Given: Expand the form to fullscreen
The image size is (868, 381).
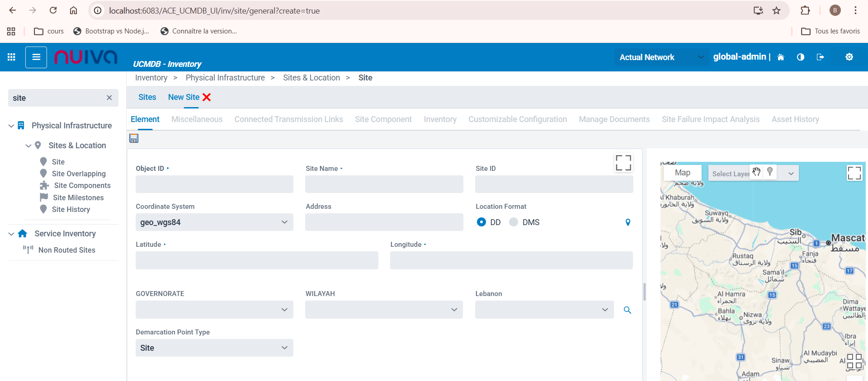Looking at the screenshot, I should [623, 163].
